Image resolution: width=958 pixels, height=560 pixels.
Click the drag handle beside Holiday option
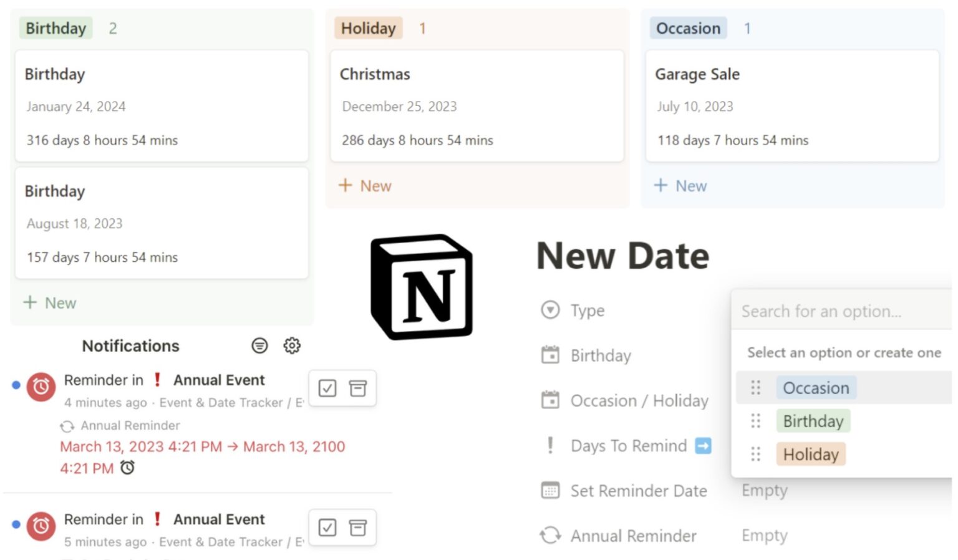(755, 454)
